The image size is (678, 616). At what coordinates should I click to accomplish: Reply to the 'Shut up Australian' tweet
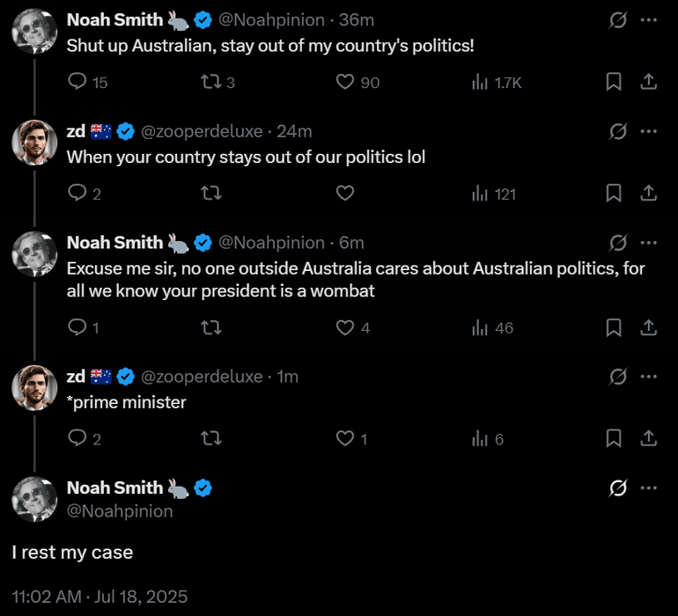[x=77, y=82]
